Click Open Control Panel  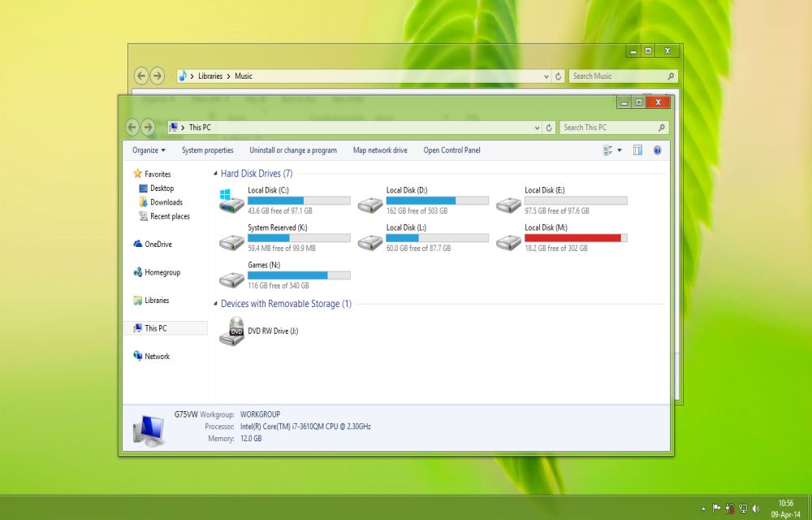coord(452,150)
